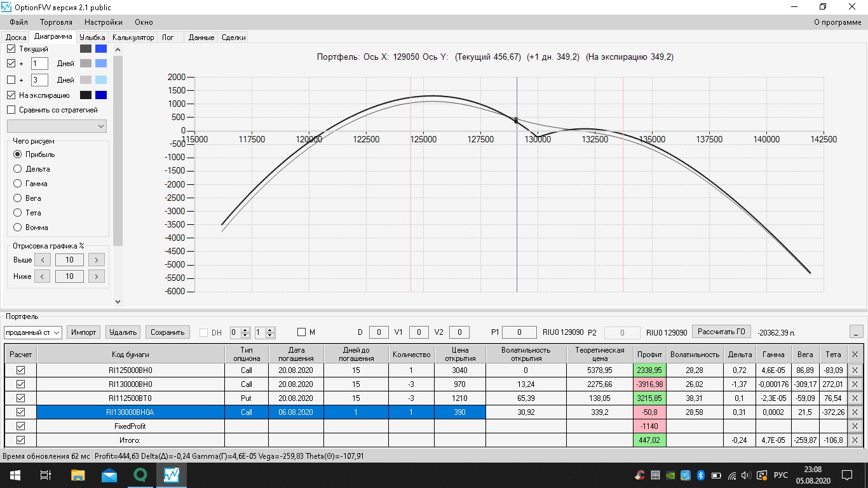
Task: Decrease Ниже percent with left arrow
Action: 42,276
